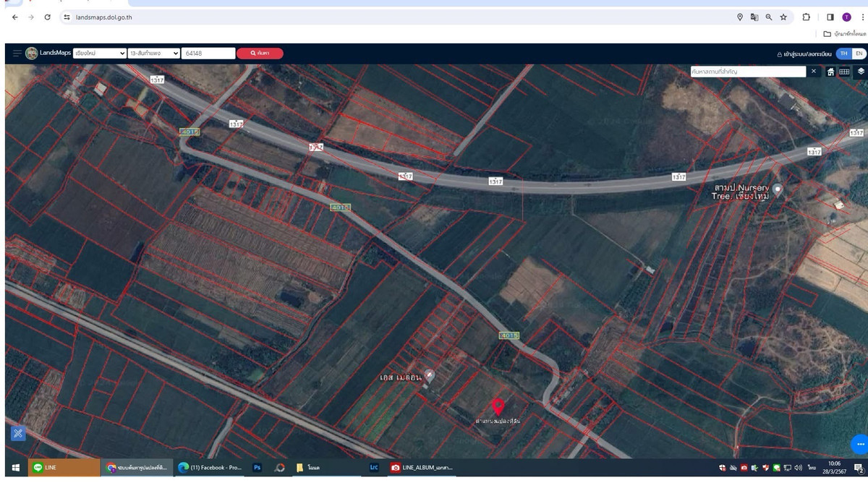Click the blue more-options bubble
The image size is (868, 488).
[859, 443]
